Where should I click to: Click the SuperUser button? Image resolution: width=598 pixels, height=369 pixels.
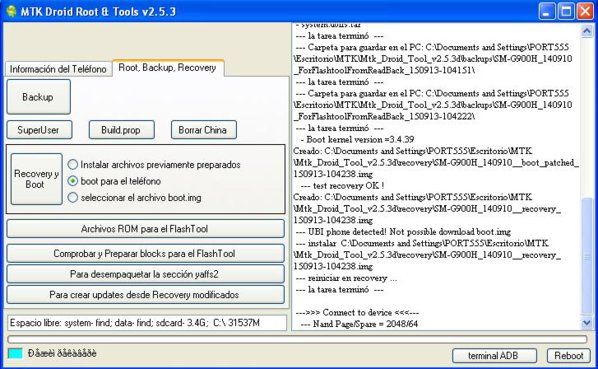(x=39, y=130)
